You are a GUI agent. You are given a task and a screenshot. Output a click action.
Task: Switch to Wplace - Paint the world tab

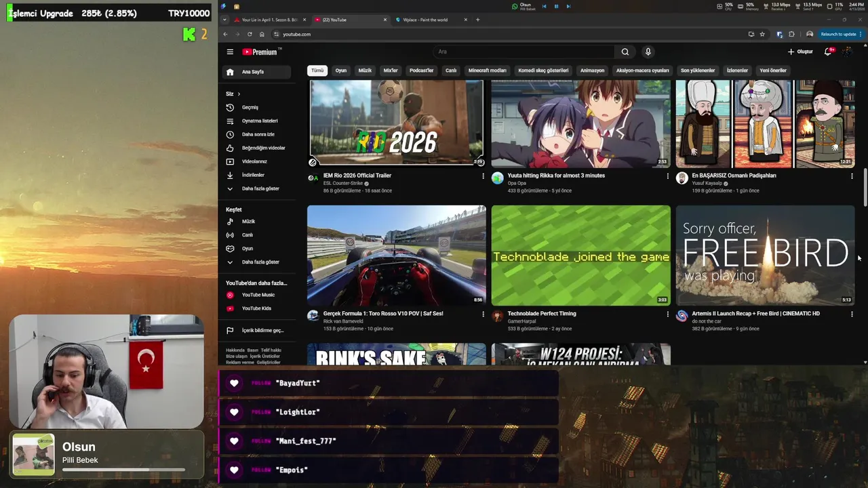tap(431, 20)
